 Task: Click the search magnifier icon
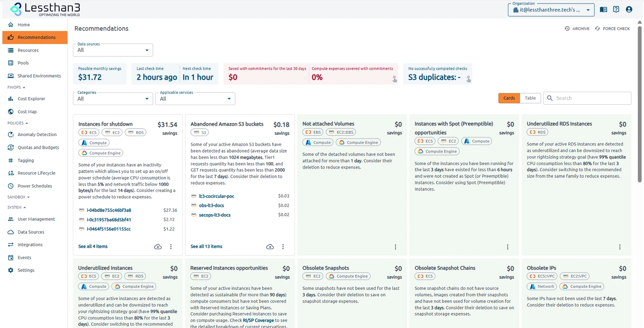point(550,98)
